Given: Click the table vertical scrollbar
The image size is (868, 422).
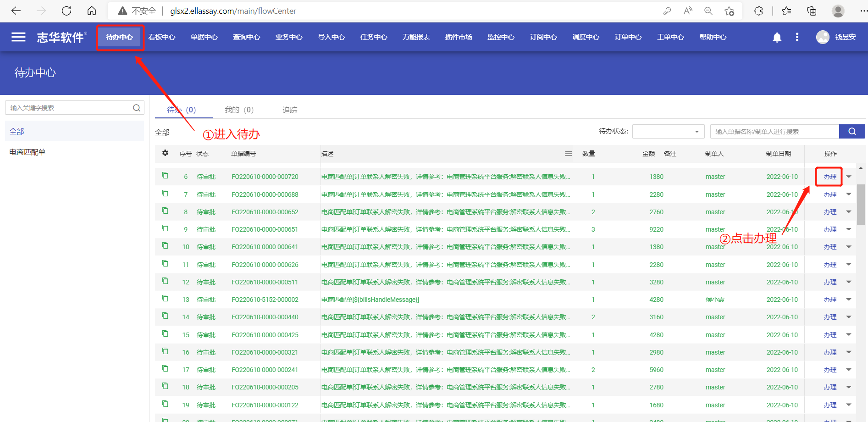Looking at the screenshot, I should 861,204.
